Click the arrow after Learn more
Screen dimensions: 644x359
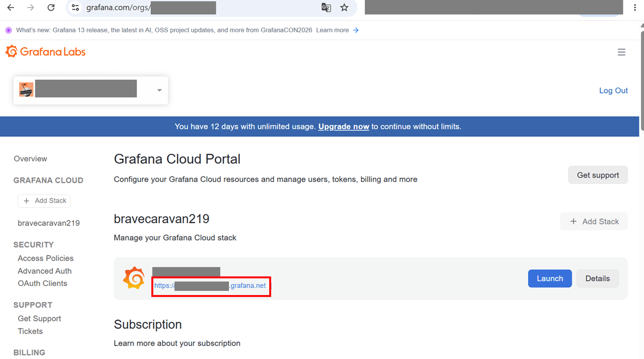[356, 30]
